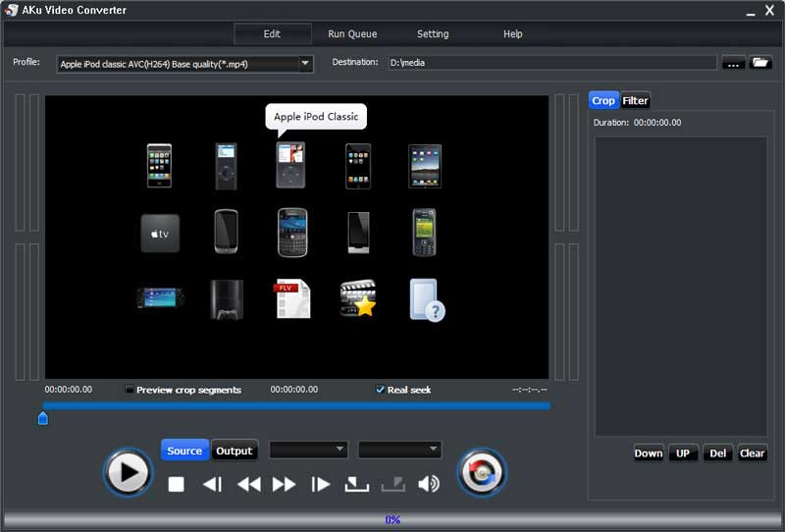785x532 pixels.
Task: Click the empty crop segments list
Action: [681, 286]
